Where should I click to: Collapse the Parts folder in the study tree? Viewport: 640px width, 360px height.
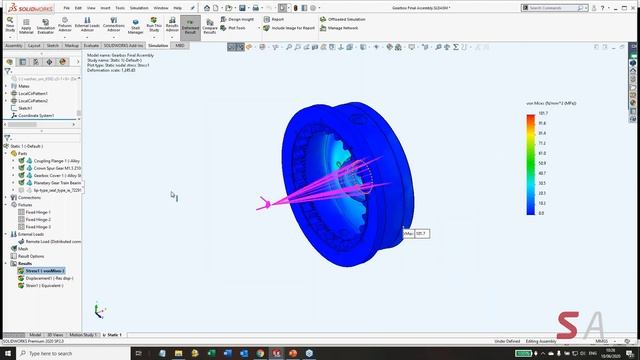coord(6,153)
